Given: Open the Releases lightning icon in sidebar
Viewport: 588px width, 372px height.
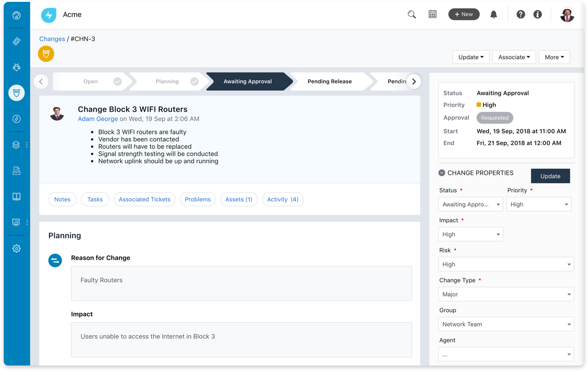Looking at the screenshot, I should coord(16,119).
